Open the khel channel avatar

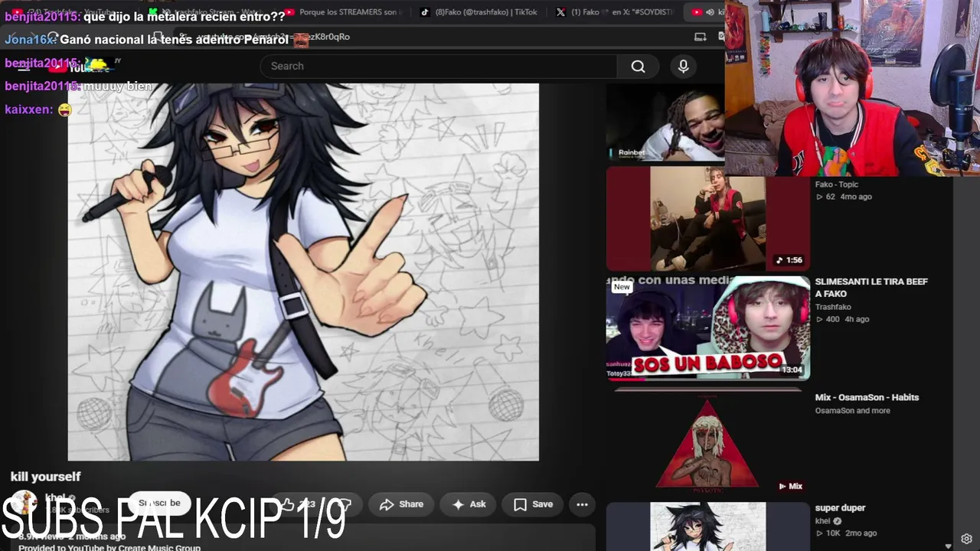point(24,504)
